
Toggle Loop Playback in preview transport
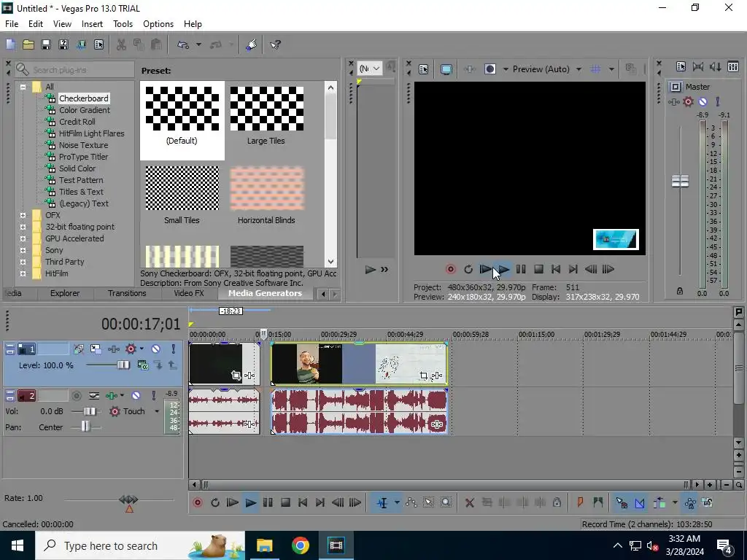[x=468, y=270]
